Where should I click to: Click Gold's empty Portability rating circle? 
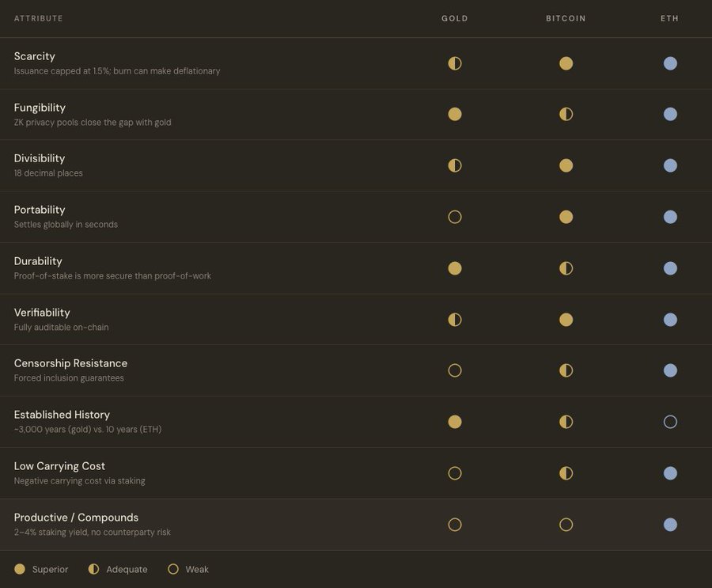coord(455,217)
